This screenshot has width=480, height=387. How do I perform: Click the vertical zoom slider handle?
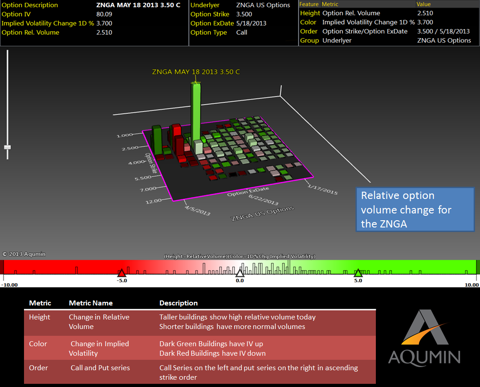point(7,147)
